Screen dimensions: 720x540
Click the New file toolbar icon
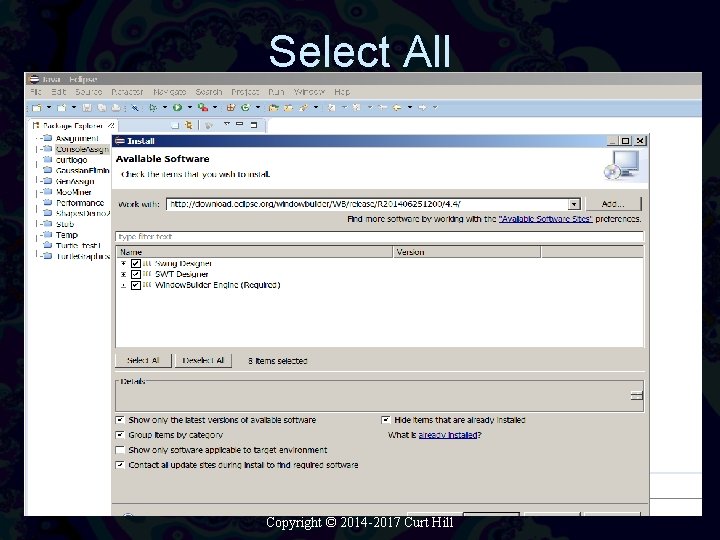click(37, 108)
